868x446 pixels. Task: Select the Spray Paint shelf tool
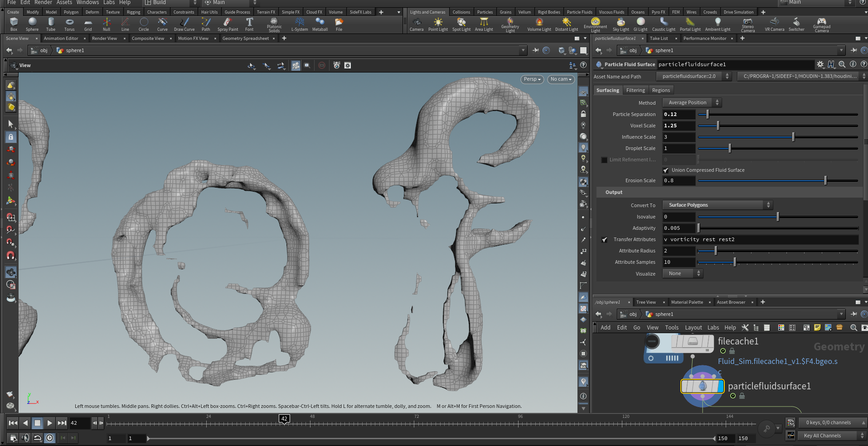(x=228, y=24)
